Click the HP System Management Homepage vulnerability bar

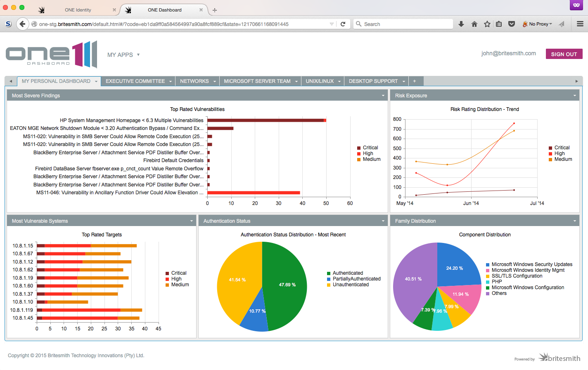[x=267, y=120]
